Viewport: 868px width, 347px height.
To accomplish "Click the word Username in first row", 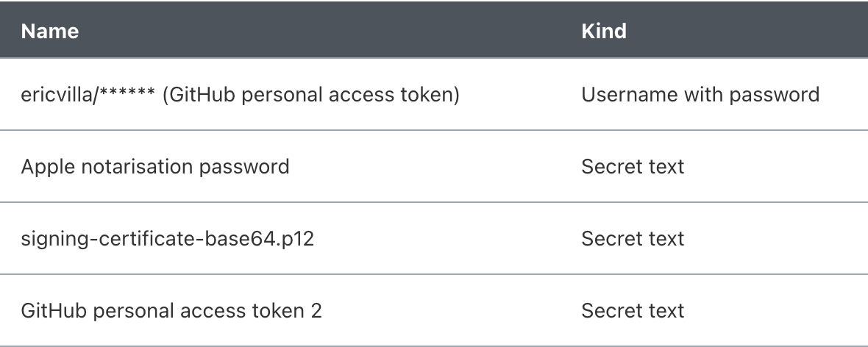I will [619, 95].
